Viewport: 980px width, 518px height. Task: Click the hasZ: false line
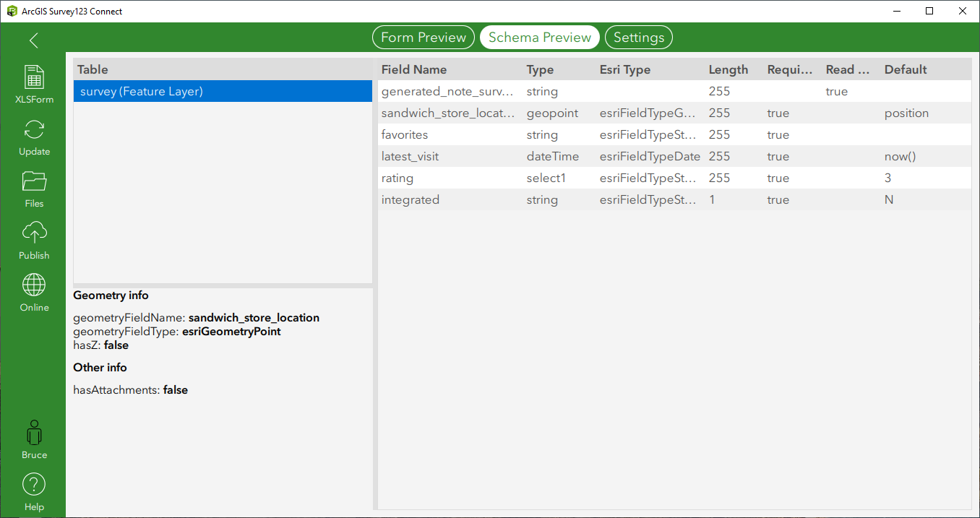(101, 345)
